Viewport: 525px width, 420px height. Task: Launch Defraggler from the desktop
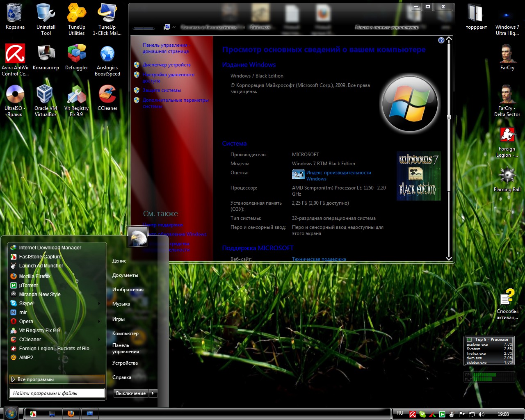77,57
